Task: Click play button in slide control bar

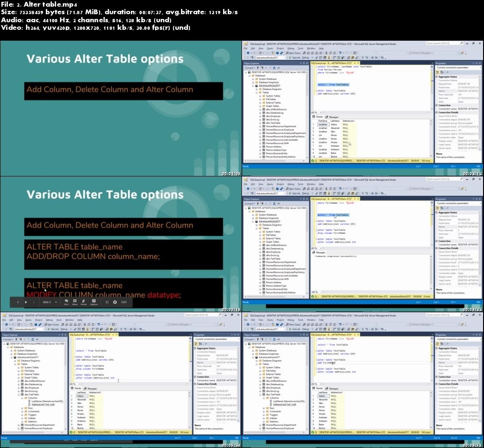Action: tap(26, 302)
